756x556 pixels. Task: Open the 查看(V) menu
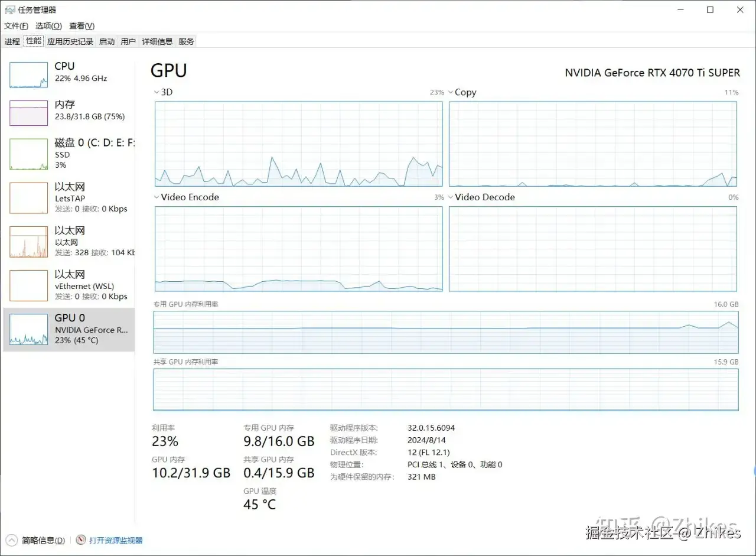pyautogui.click(x=82, y=26)
